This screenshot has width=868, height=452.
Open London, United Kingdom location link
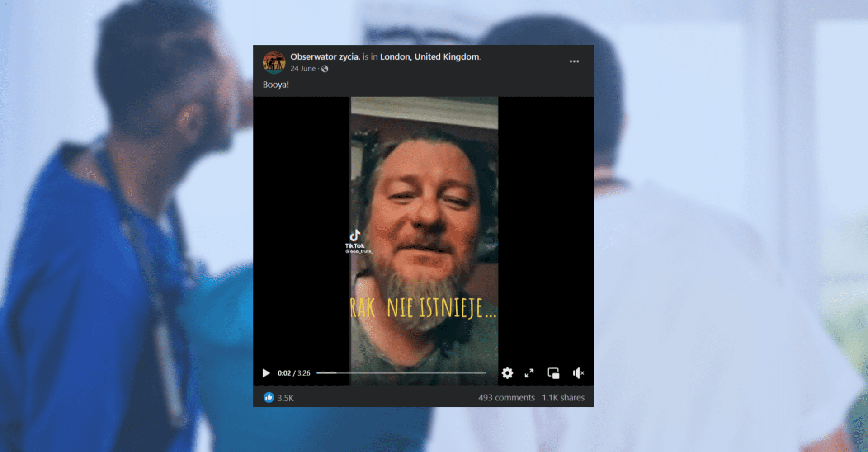(429, 57)
